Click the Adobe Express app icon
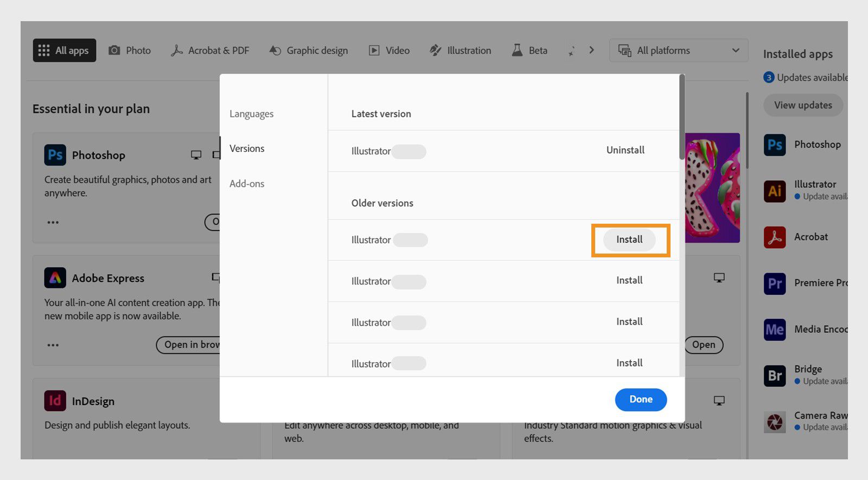The width and height of the screenshot is (868, 480). [x=55, y=278]
